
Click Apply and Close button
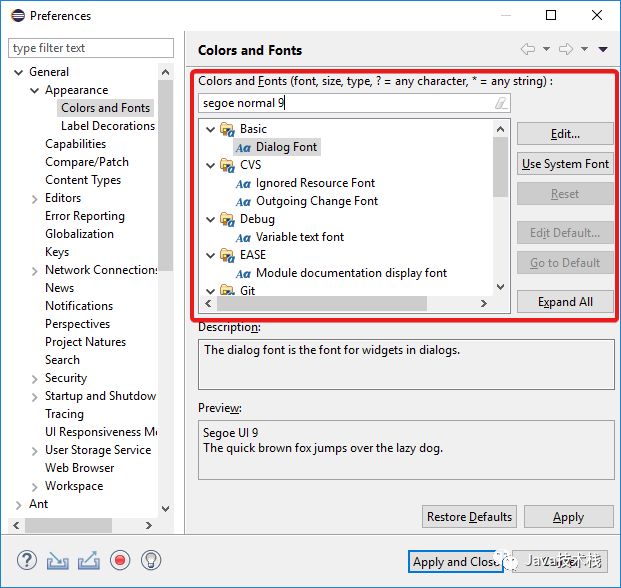pyautogui.click(x=456, y=561)
